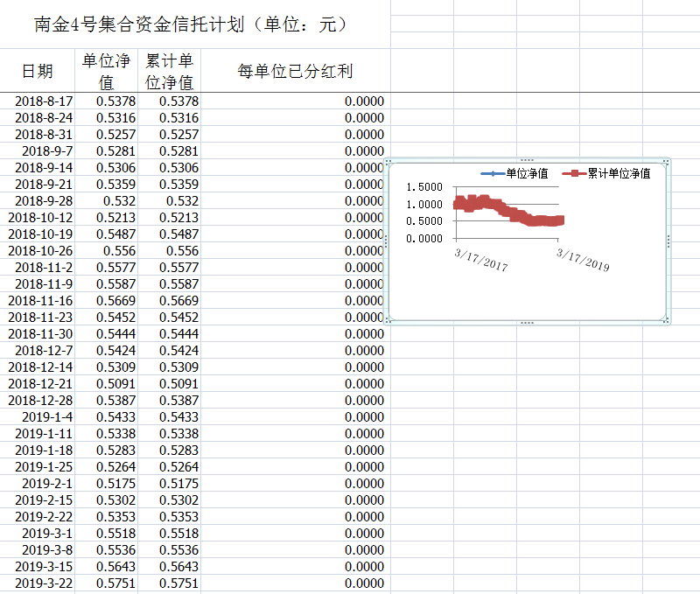Click the 2018-10-12 date cell
This screenshot has width=700, height=594.
[x=38, y=217]
